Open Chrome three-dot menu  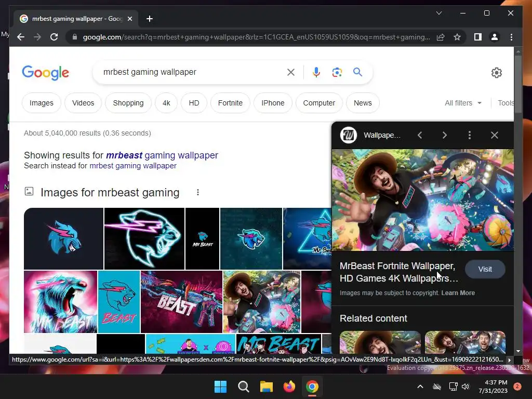[x=511, y=37]
